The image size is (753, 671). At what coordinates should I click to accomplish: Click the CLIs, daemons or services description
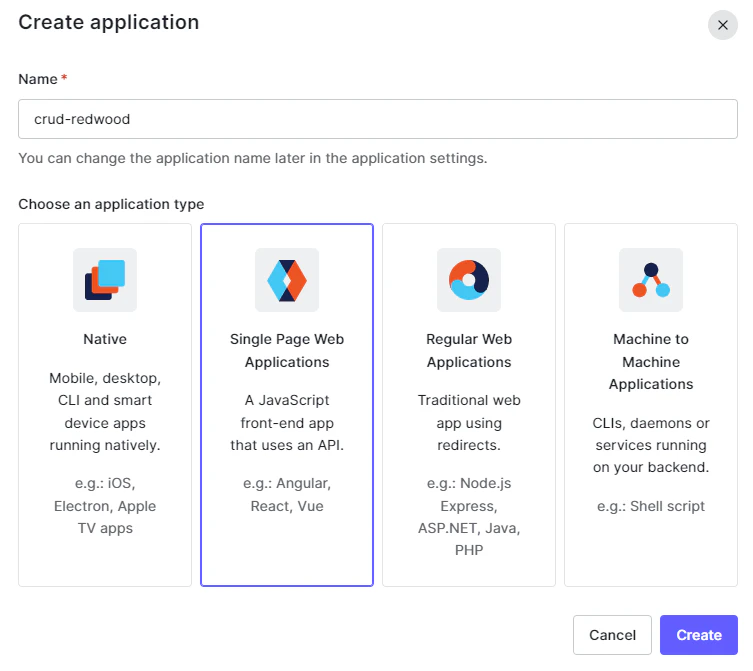pos(651,445)
